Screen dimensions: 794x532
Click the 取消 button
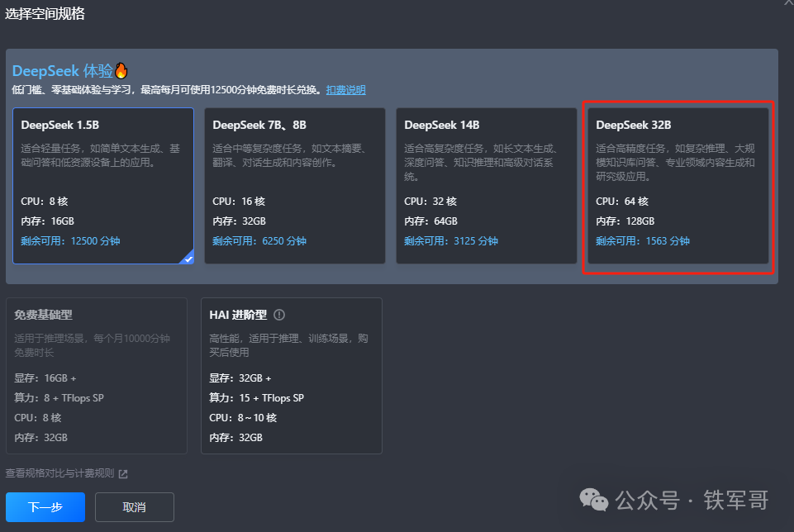[134, 507]
